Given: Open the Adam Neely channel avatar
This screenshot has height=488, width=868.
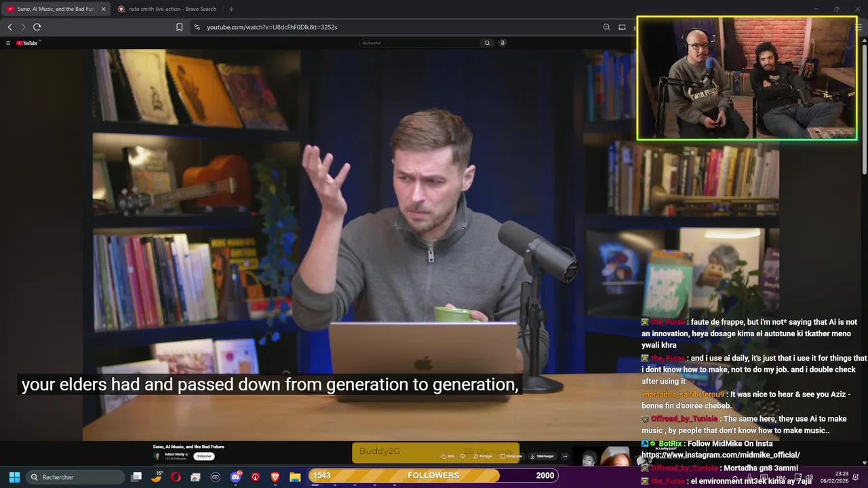Looking at the screenshot, I should click(157, 456).
